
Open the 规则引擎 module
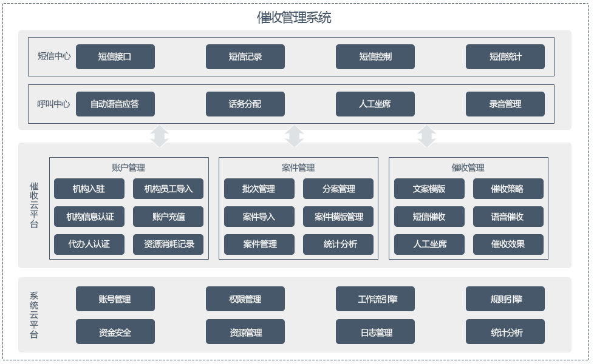(505, 298)
